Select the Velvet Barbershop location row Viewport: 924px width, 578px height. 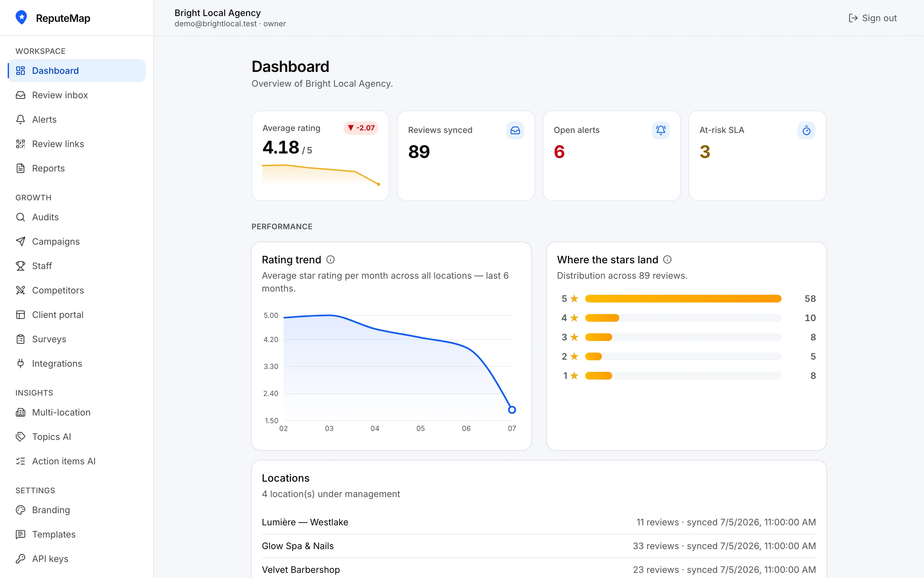539,570
